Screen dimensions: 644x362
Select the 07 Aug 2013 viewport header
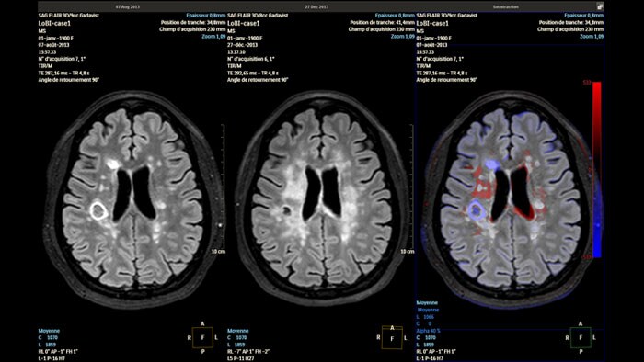[128, 7]
